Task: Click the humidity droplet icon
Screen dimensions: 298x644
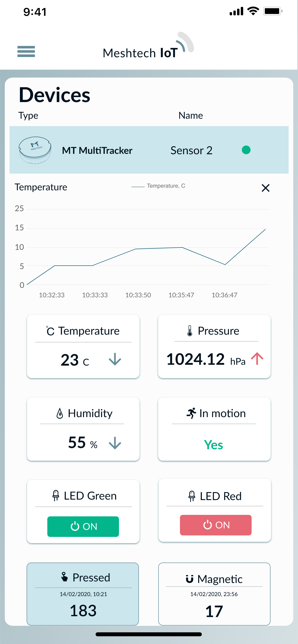Action: (x=59, y=413)
